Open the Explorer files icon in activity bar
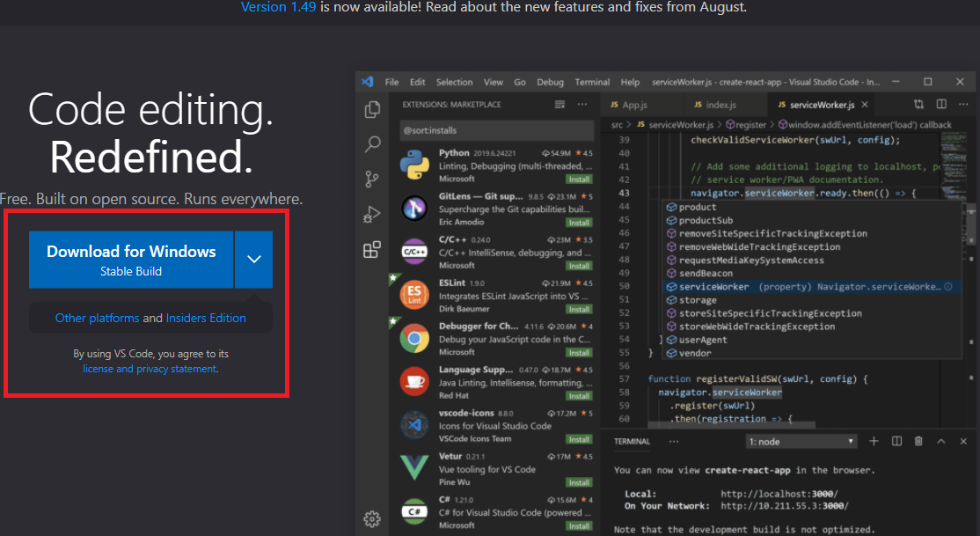This screenshot has width=980, height=536. tap(372, 109)
